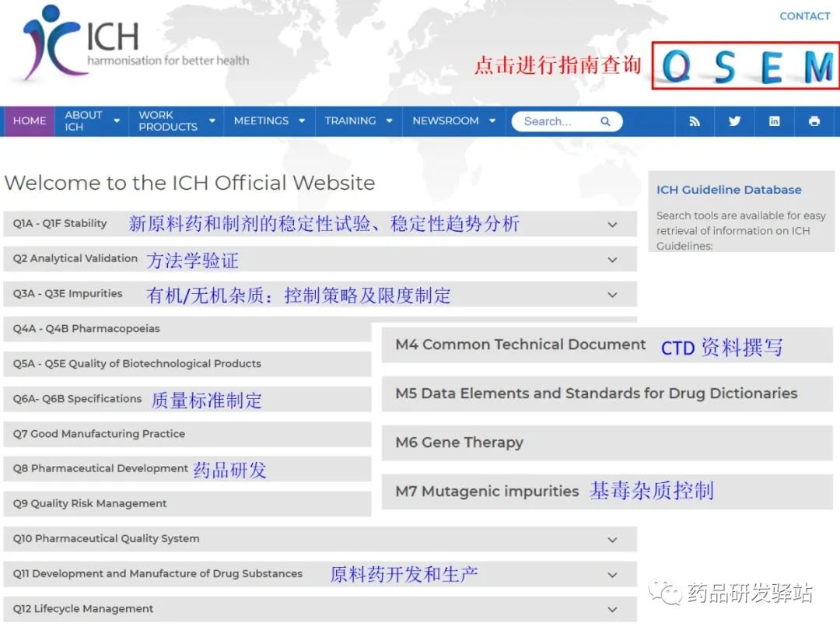Open Q4A - Q4B Pharmacopoeias row
This screenshot has height=630, width=840.
187,329
